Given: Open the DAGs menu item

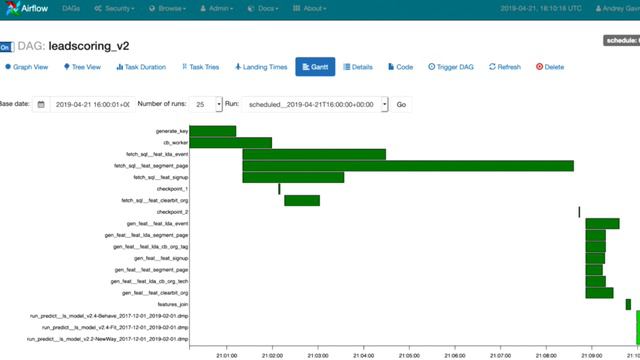Looking at the screenshot, I should point(71,8).
